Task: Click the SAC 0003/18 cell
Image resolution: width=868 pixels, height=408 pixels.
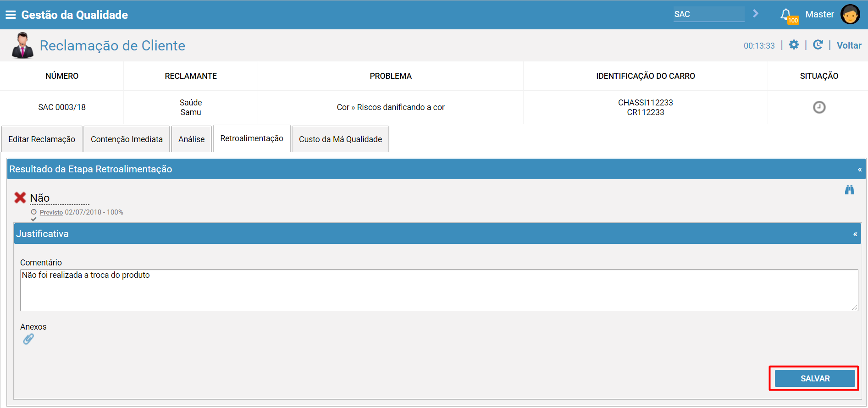Action: coord(62,107)
